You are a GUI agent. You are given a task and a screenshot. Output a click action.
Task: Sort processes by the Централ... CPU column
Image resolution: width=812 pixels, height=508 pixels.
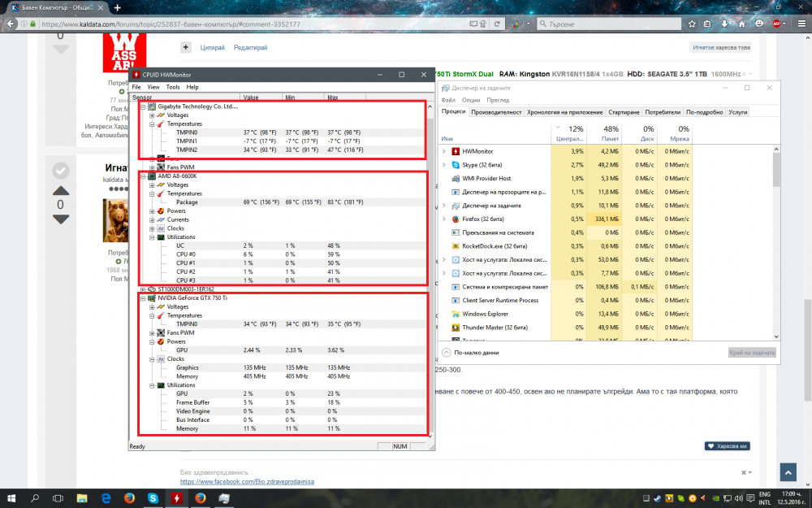569,133
